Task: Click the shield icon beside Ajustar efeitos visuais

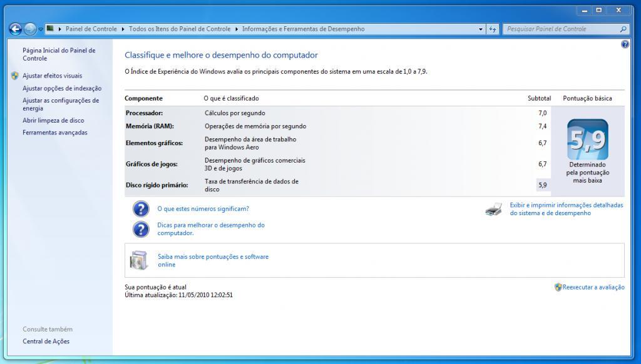Action: pyautogui.click(x=15, y=76)
